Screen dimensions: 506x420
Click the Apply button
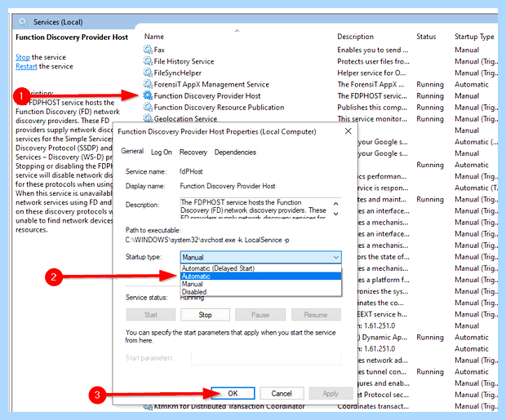tap(331, 393)
